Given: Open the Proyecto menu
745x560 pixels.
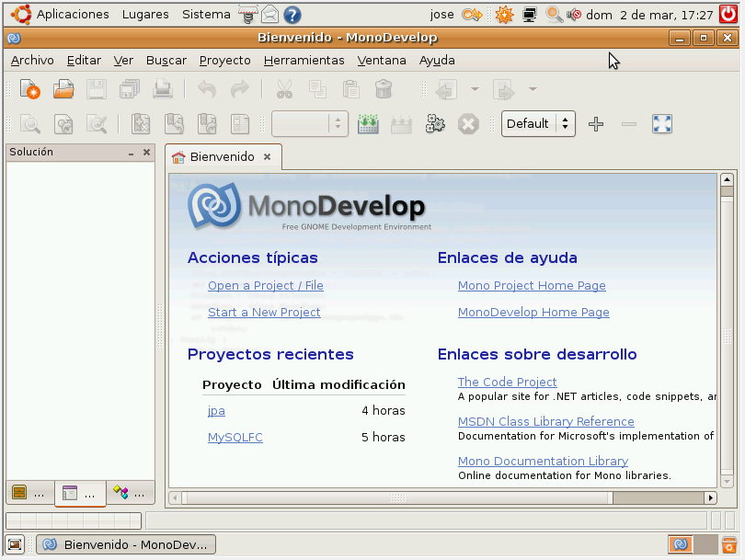Looking at the screenshot, I should pos(225,61).
